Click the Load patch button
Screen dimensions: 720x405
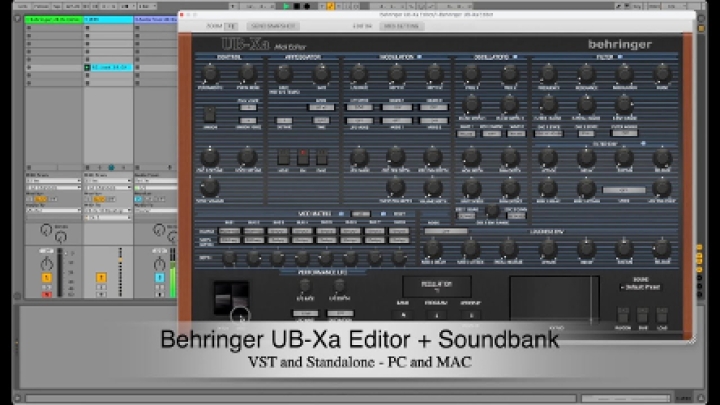[x=662, y=316]
